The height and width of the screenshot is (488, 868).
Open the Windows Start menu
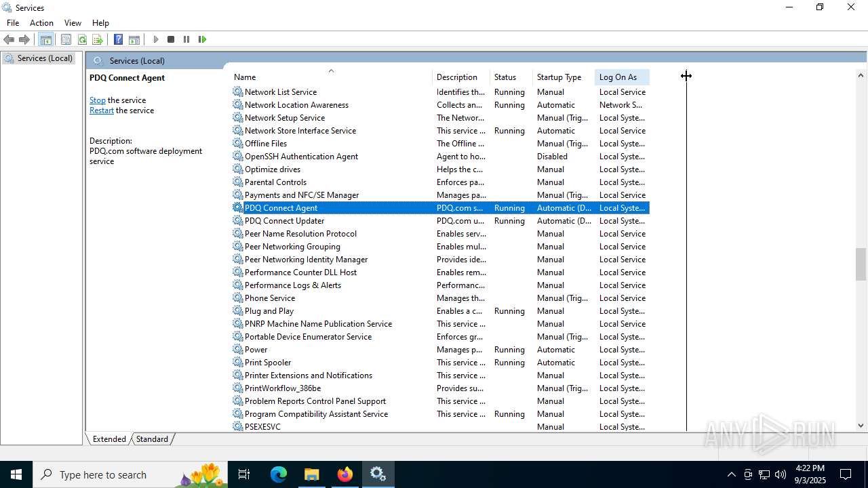16,474
